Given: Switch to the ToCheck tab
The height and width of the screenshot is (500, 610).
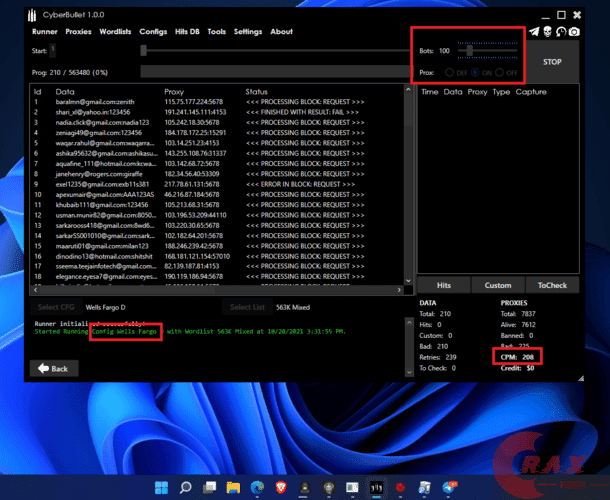Looking at the screenshot, I should (552, 285).
